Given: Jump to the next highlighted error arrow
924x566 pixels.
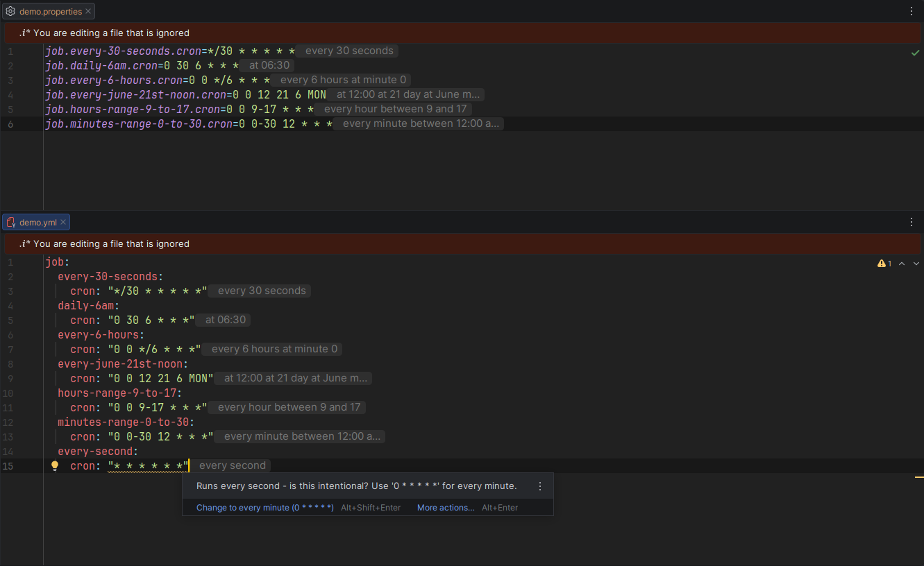Looking at the screenshot, I should click(x=916, y=264).
